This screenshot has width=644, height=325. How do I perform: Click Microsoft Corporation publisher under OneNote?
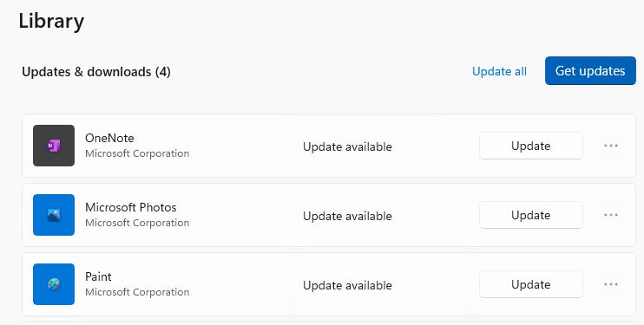(x=137, y=153)
